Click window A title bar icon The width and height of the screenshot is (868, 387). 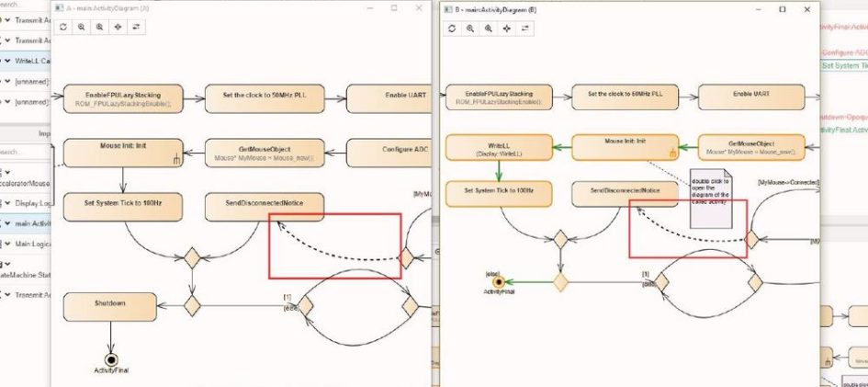60,8
